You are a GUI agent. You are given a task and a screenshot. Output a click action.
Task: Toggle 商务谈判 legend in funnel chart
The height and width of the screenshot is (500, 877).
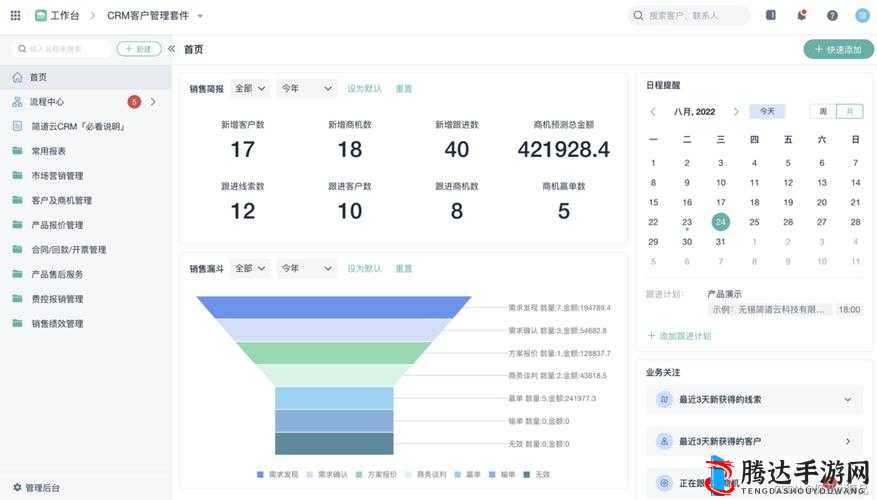click(x=426, y=474)
